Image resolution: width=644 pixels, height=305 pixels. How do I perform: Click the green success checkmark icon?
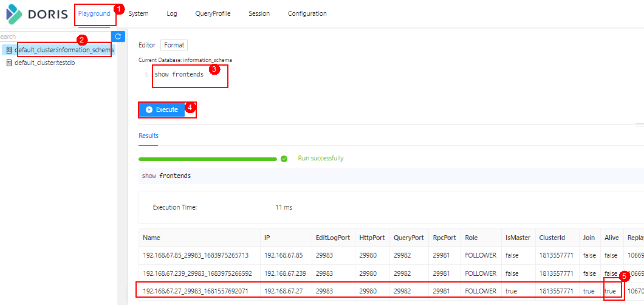(284, 159)
